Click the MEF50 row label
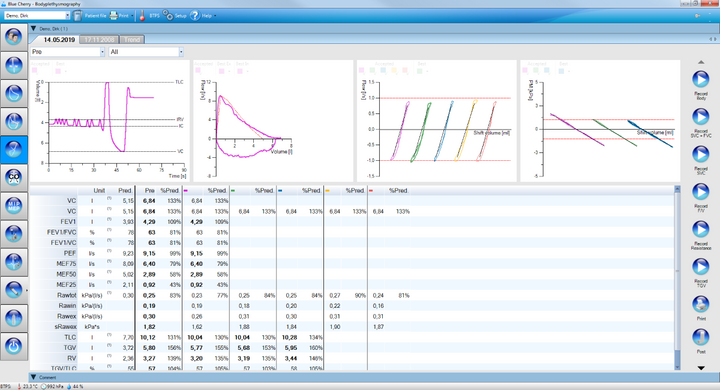This screenshot has width=720, height=390. (x=66, y=274)
